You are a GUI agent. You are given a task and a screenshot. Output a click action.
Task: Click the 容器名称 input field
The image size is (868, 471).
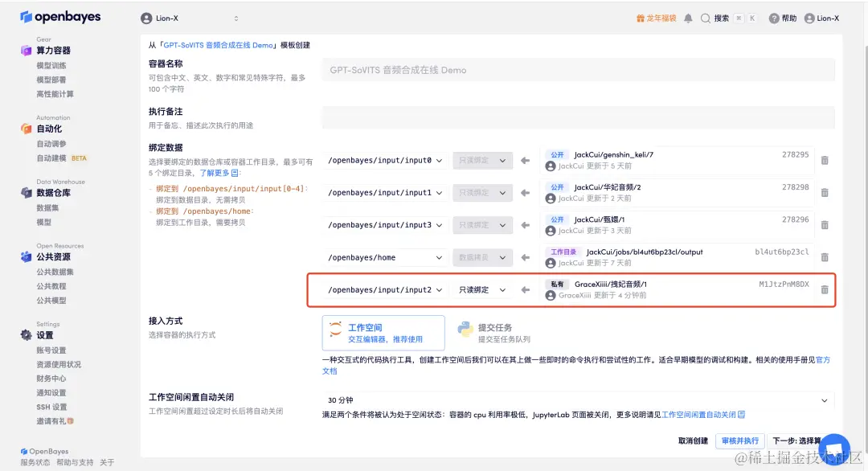578,70
